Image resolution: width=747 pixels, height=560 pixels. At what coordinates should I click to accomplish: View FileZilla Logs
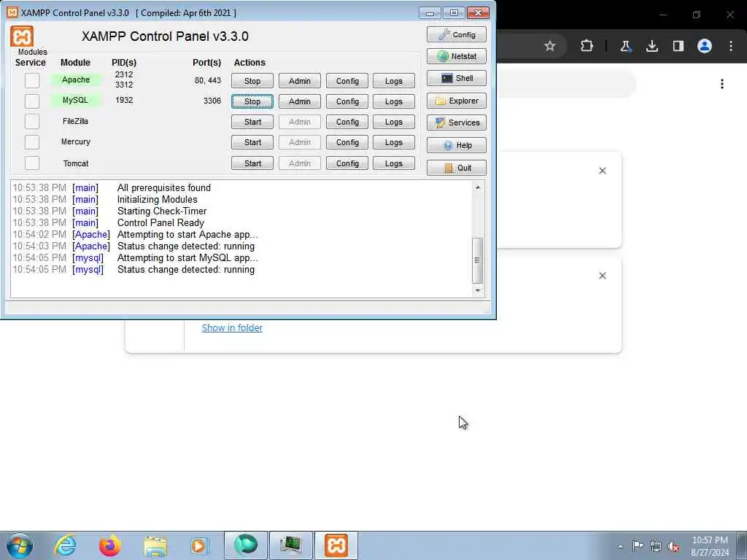click(393, 122)
